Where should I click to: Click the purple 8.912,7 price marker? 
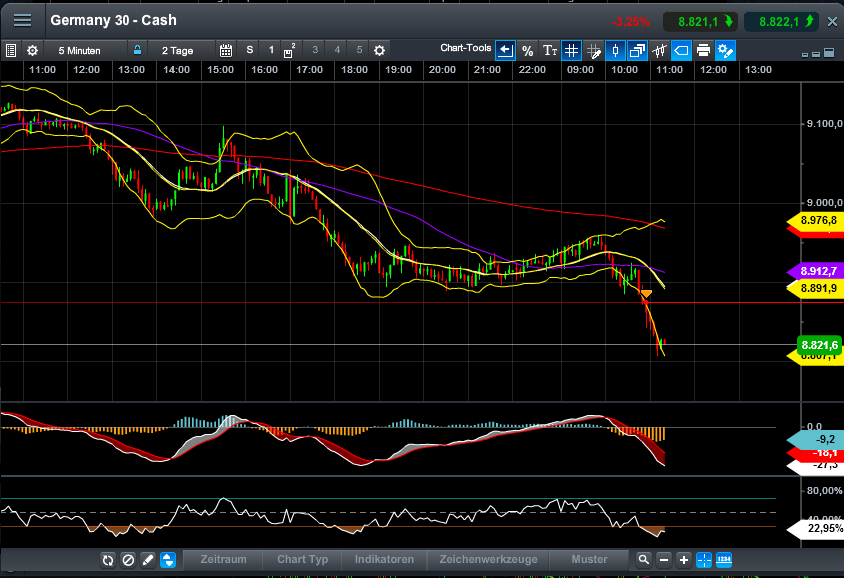[818, 271]
